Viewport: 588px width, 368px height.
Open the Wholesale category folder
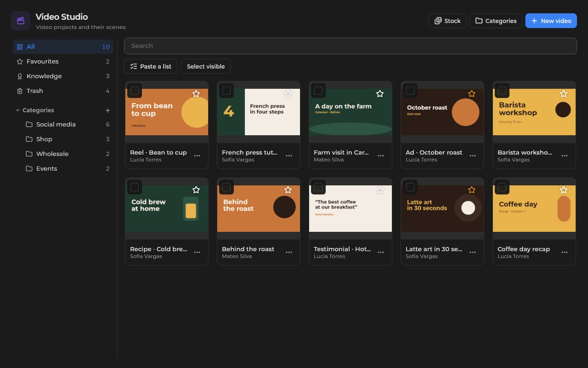pyautogui.click(x=68, y=154)
